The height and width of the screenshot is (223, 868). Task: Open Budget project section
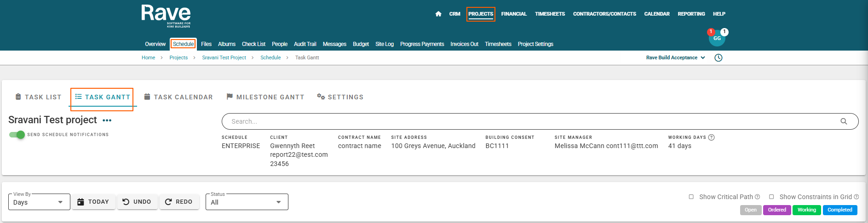click(x=361, y=44)
